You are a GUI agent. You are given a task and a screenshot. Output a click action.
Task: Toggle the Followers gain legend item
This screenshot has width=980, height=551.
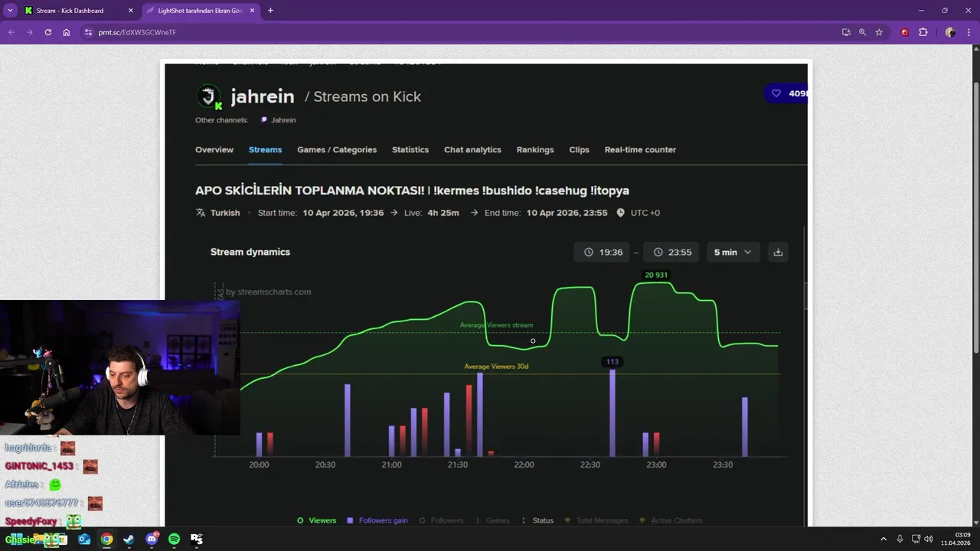tap(377, 520)
